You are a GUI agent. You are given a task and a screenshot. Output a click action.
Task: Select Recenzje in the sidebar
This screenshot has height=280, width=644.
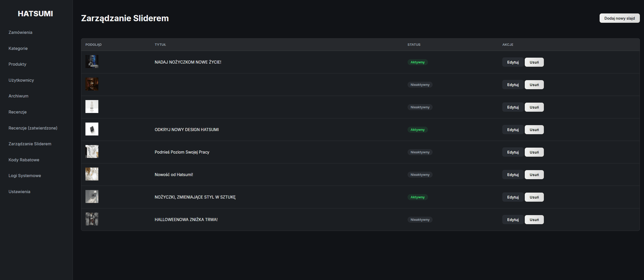coord(18,112)
